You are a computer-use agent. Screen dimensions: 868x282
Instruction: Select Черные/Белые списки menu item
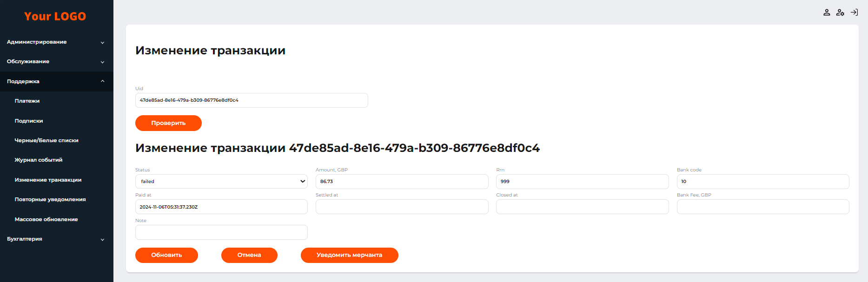pyautogui.click(x=46, y=140)
